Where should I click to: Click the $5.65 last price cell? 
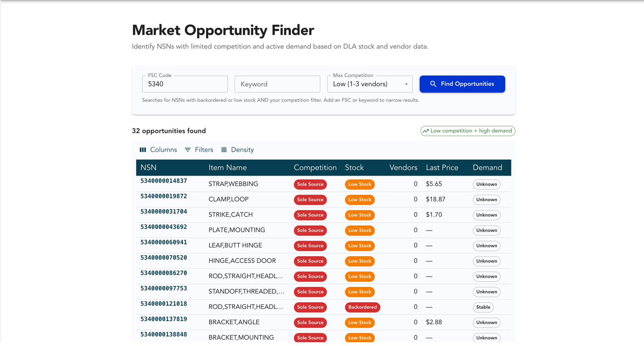434,184
